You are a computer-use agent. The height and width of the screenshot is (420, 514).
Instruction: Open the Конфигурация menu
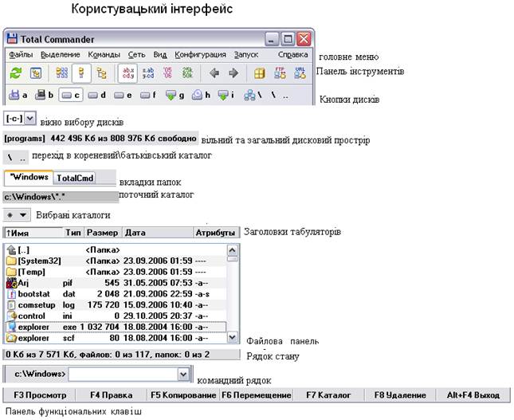(200, 54)
